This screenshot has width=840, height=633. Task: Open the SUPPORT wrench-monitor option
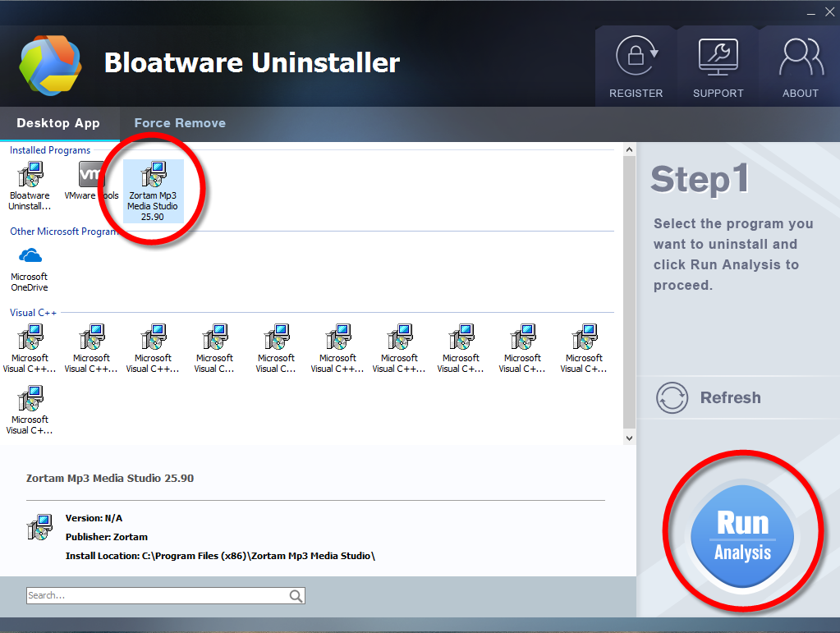coord(718,67)
